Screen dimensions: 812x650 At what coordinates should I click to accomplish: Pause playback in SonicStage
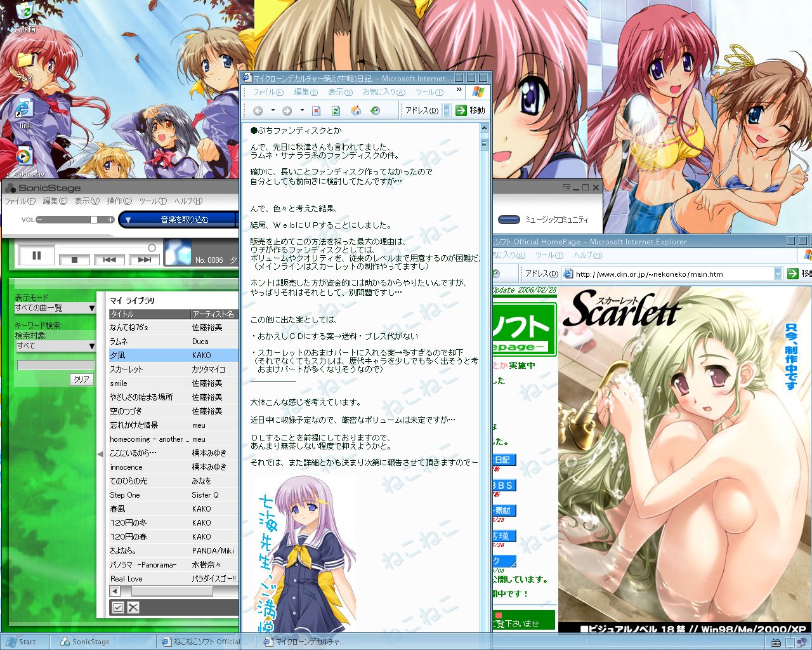36,255
